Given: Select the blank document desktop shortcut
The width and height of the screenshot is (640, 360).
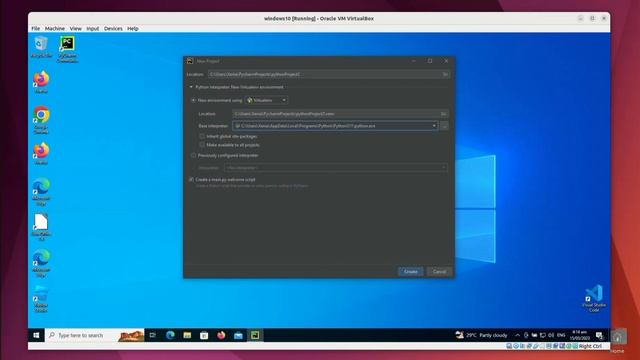Looking at the screenshot, I should [41, 227].
